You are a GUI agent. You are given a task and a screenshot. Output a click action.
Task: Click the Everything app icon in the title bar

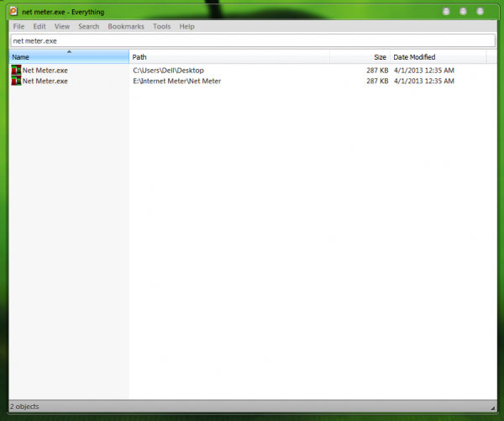13,11
